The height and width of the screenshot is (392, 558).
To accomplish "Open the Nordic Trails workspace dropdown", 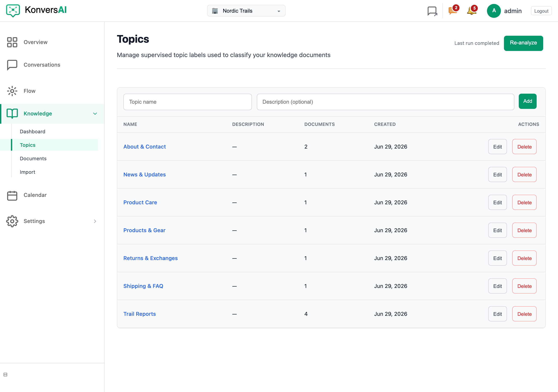I will pos(246,11).
